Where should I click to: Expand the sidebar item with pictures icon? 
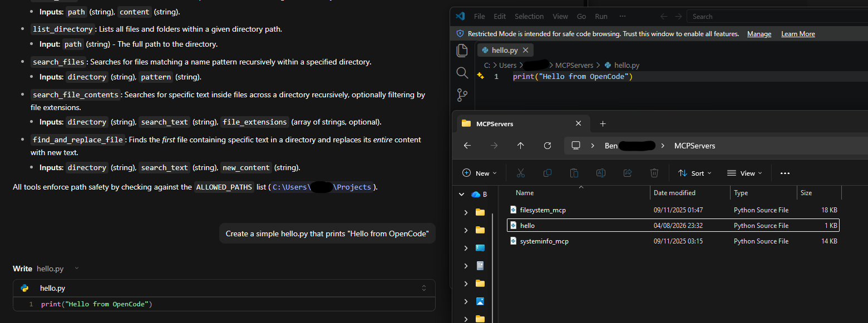466,301
